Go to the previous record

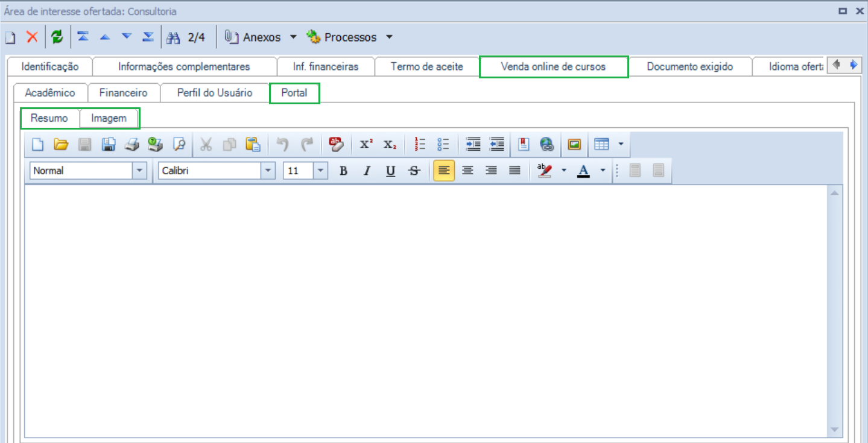coord(105,37)
